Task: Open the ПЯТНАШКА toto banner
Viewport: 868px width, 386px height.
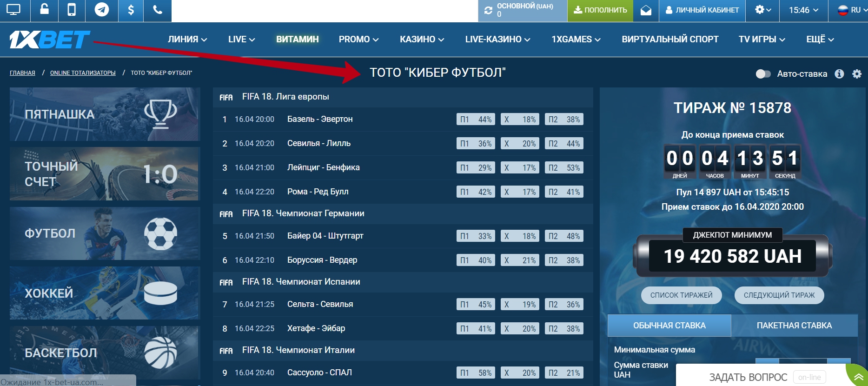Action: tap(105, 114)
